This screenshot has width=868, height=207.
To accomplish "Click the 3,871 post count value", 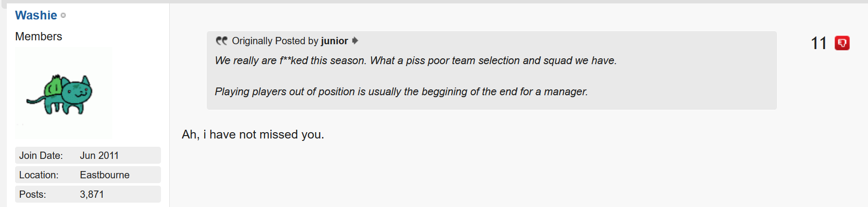I will click(x=92, y=194).
